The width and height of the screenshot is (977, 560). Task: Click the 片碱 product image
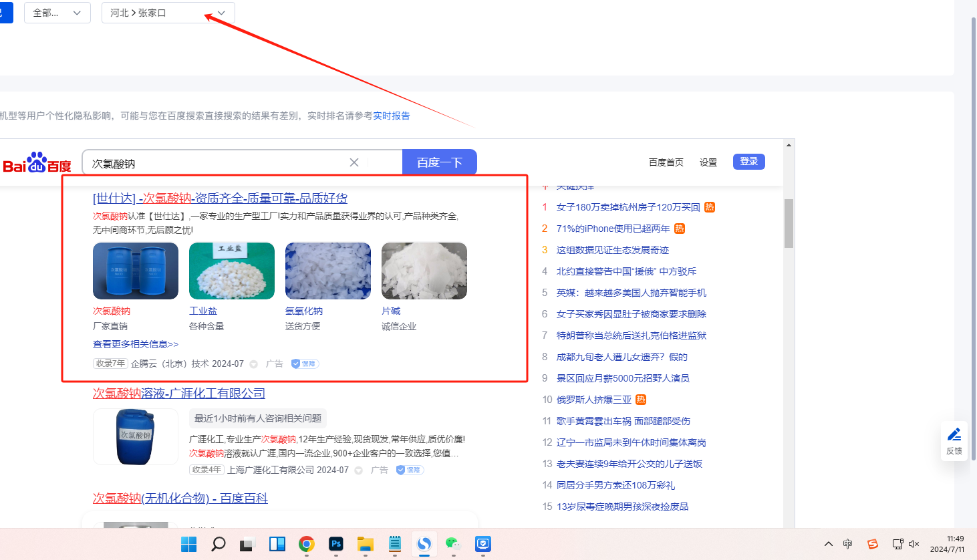tap(424, 271)
